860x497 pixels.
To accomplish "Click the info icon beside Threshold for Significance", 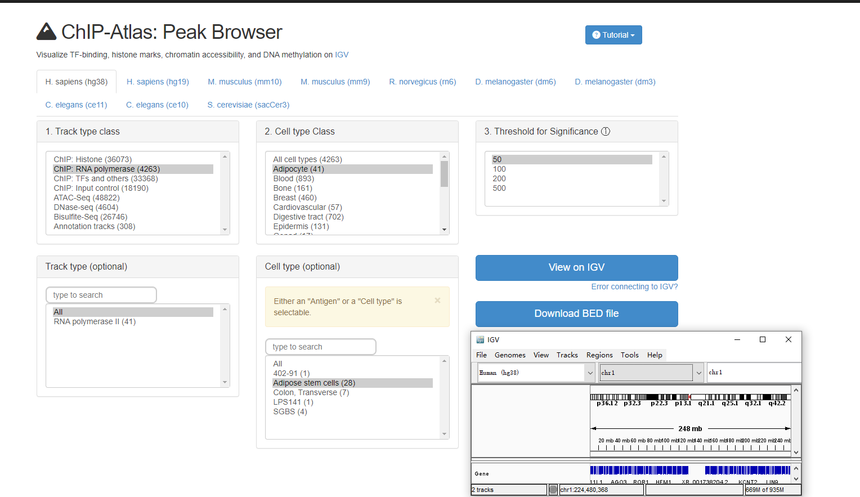I will coord(606,132).
